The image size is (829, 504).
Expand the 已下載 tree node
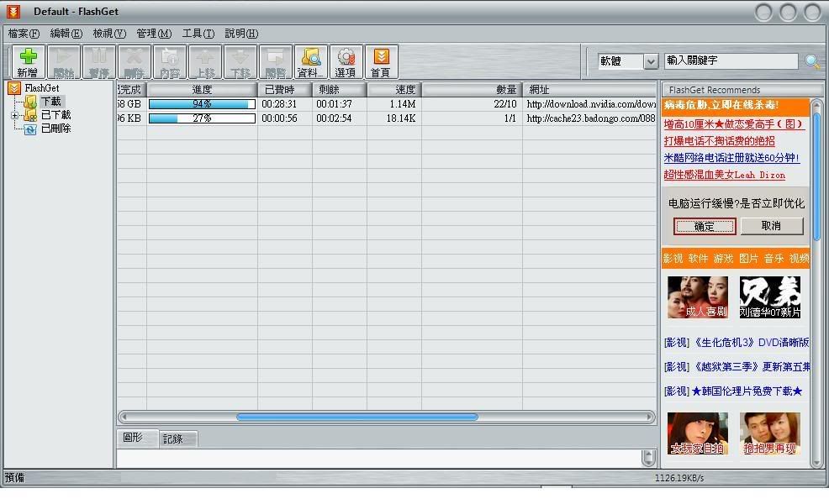click(x=14, y=115)
